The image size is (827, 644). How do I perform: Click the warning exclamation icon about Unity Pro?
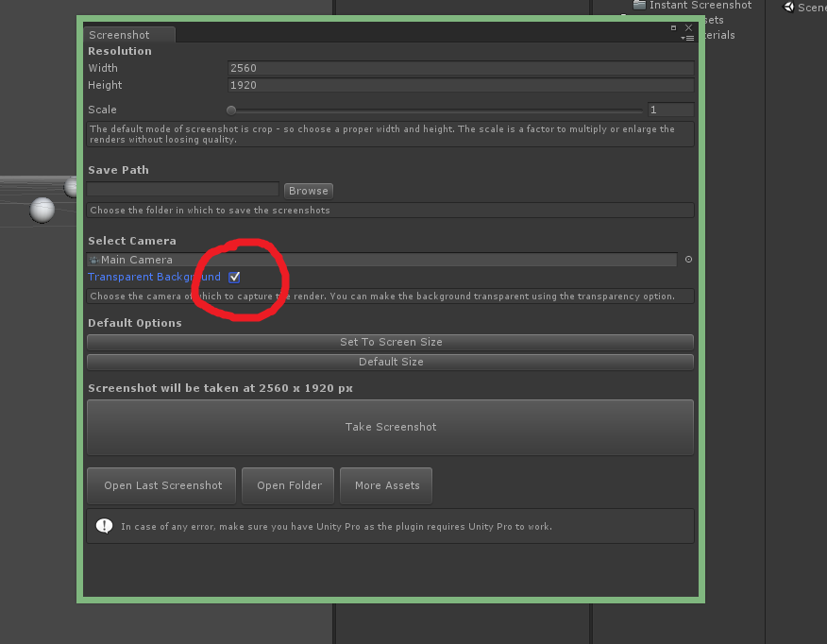point(104,525)
